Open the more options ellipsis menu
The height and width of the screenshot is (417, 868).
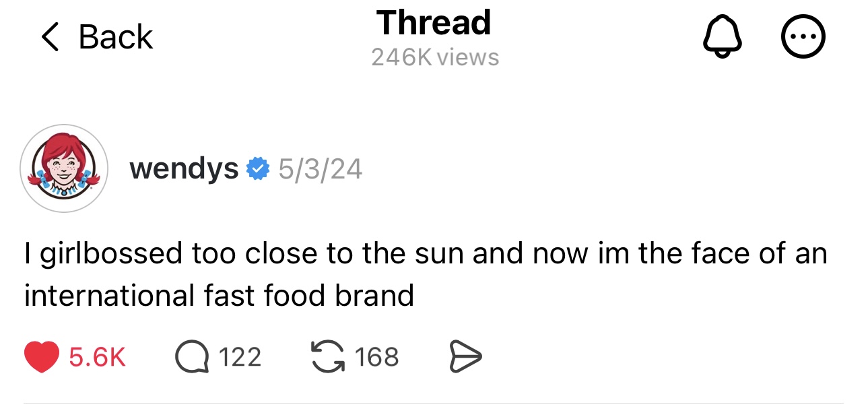803,36
